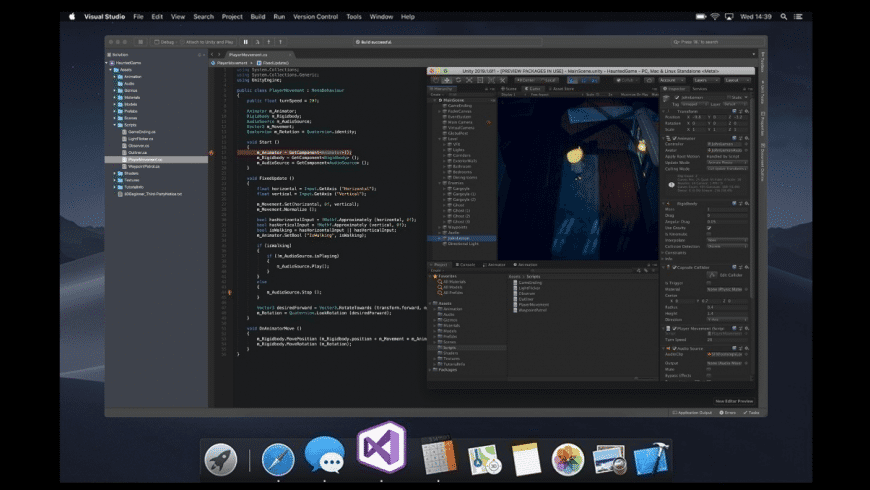Open the macOS Spotlight search icon
Screen dimensions: 870x490
tap(783, 17)
